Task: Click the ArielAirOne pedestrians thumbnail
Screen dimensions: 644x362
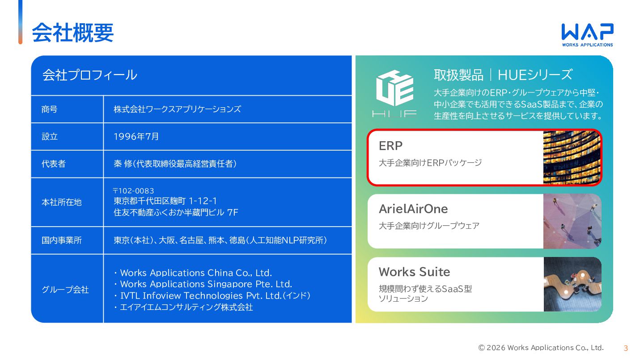Action: (572, 221)
